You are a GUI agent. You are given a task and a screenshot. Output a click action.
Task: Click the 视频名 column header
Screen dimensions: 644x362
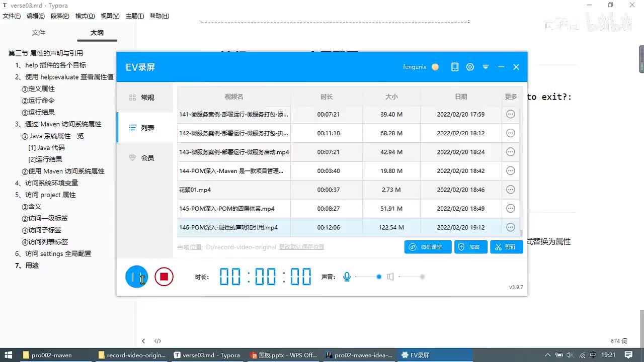pos(234,97)
